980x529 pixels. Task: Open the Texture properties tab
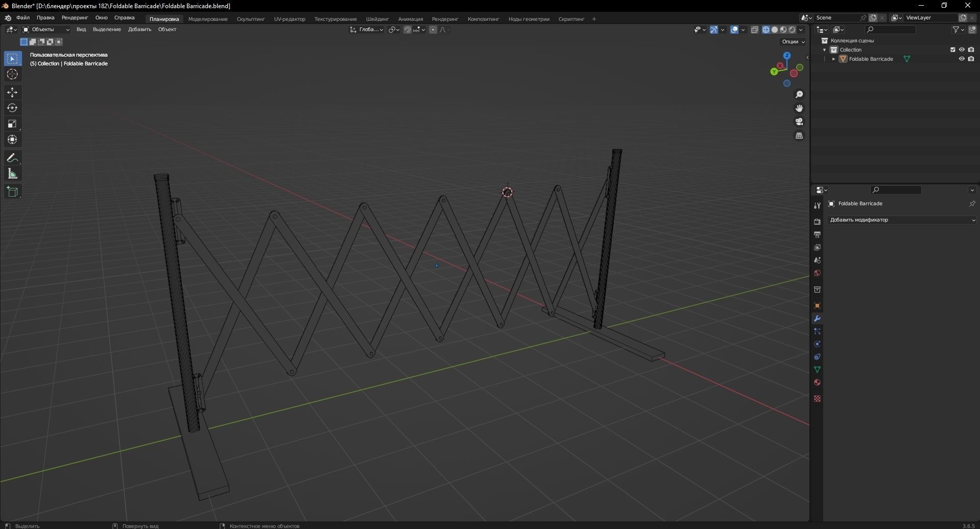tap(817, 399)
